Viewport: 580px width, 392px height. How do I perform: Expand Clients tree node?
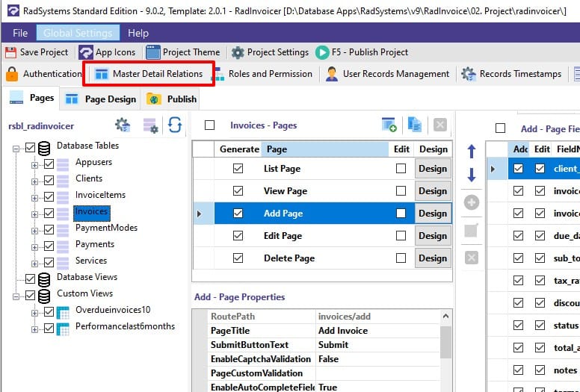point(35,181)
